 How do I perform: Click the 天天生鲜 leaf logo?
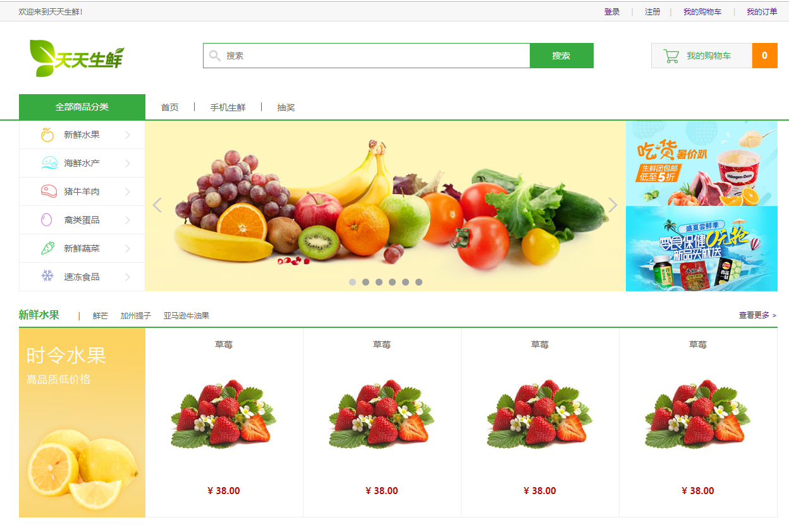(76, 58)
